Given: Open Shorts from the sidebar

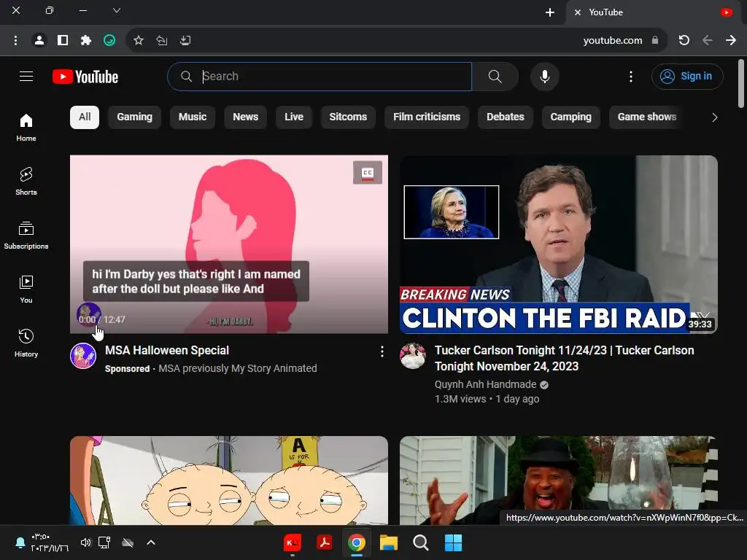Looking at the screenshot, I should pos(26,182).
